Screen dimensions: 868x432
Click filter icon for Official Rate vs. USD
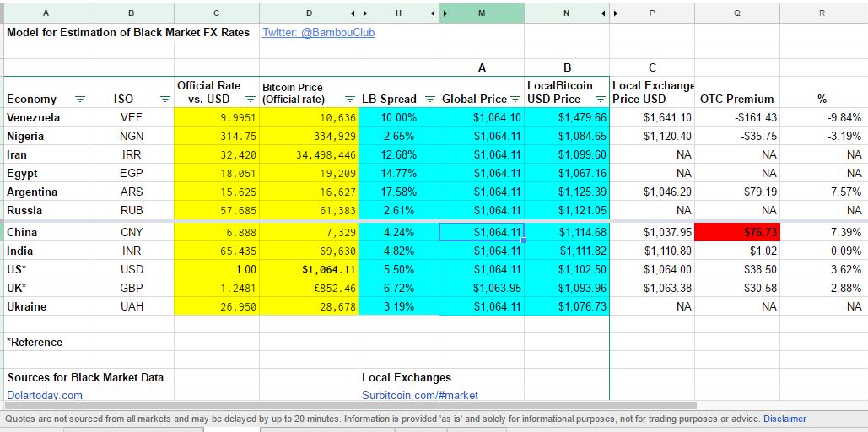pos(250,99)
